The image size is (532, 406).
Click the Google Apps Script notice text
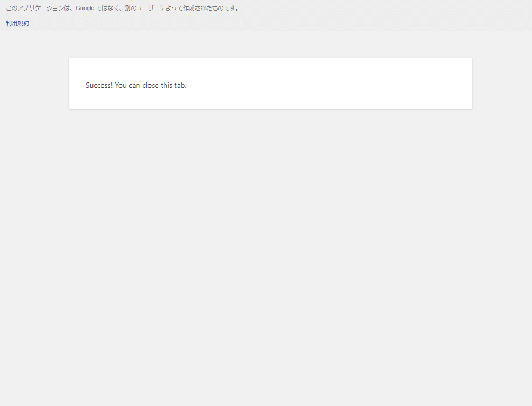click(122, 8)
